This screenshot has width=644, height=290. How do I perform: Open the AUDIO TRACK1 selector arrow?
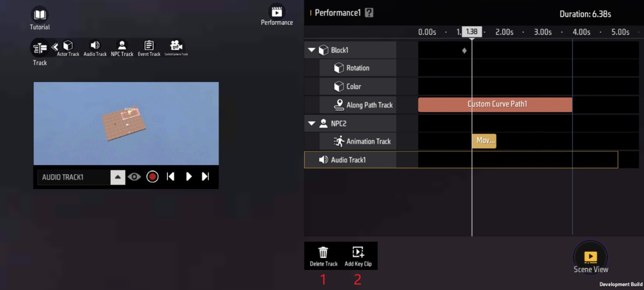tap(118, 177)
